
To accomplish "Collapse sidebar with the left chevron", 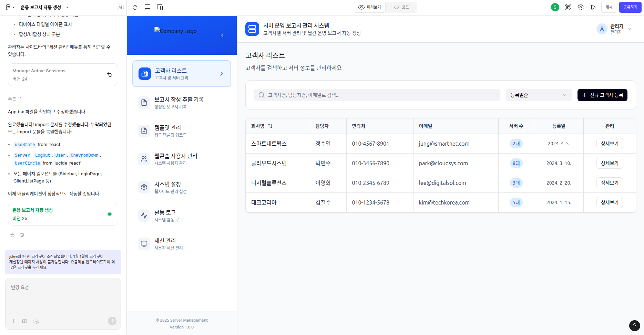I will pos(222,35).
